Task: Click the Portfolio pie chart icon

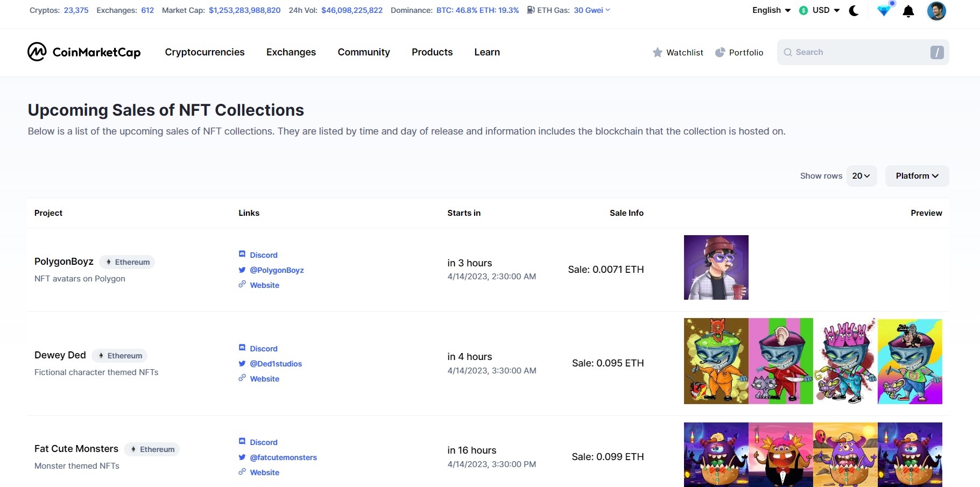Action: point(720,52)
